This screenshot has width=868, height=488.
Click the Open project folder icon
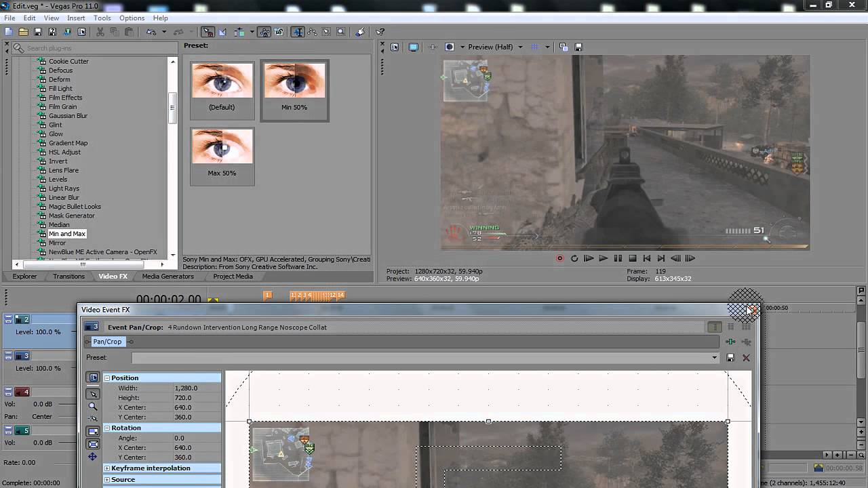click(23, 32)
